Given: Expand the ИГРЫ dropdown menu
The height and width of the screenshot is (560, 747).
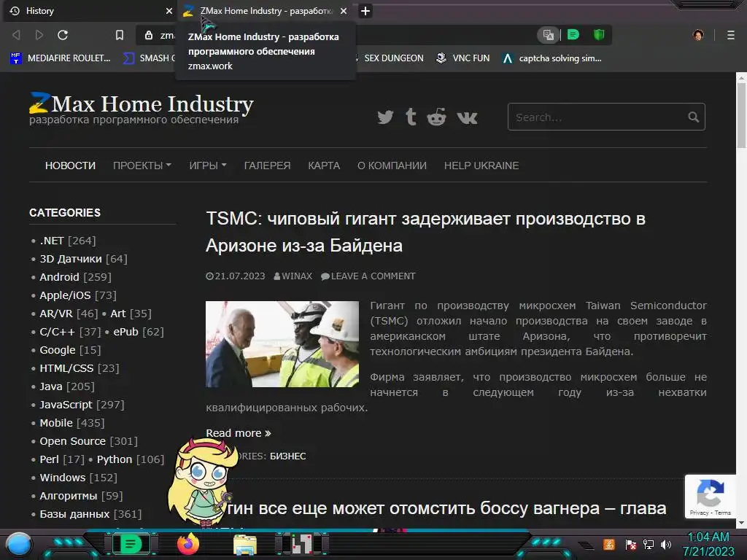Looking at the screenshot, I should tap(208, 166).
